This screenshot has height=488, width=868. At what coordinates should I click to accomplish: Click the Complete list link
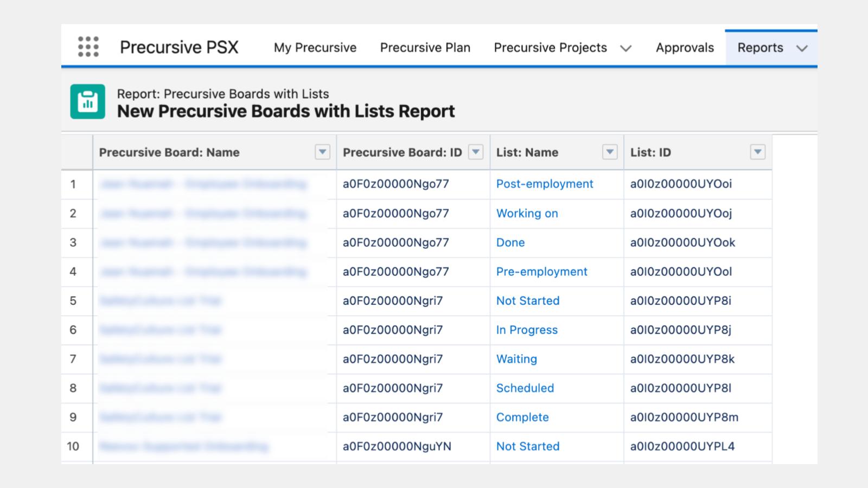(x=522, y=418)
